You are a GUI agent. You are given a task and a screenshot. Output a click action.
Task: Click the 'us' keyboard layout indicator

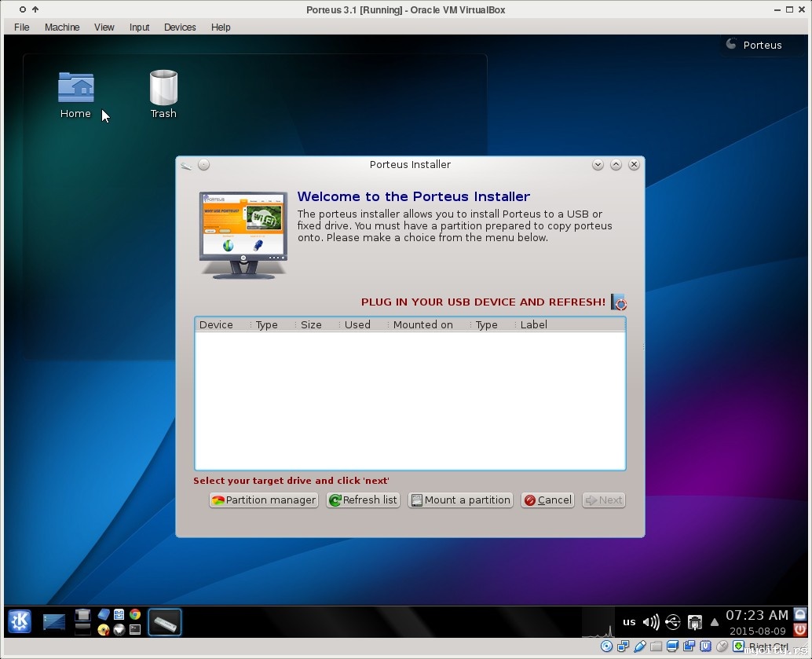click(x=629, y=622)
